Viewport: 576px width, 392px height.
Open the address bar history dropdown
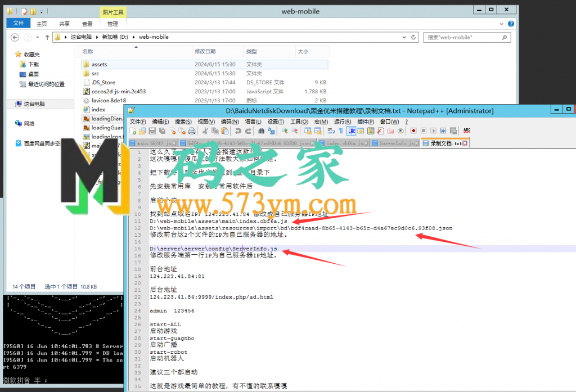[x=404, y=37]
